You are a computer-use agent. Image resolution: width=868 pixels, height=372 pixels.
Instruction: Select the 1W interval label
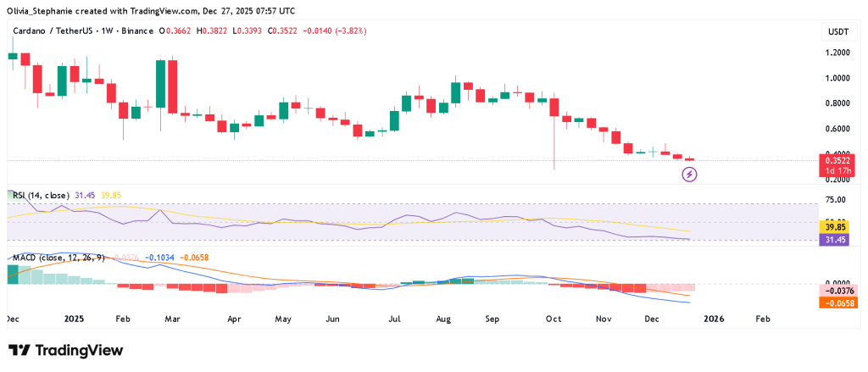pos(113,31)
